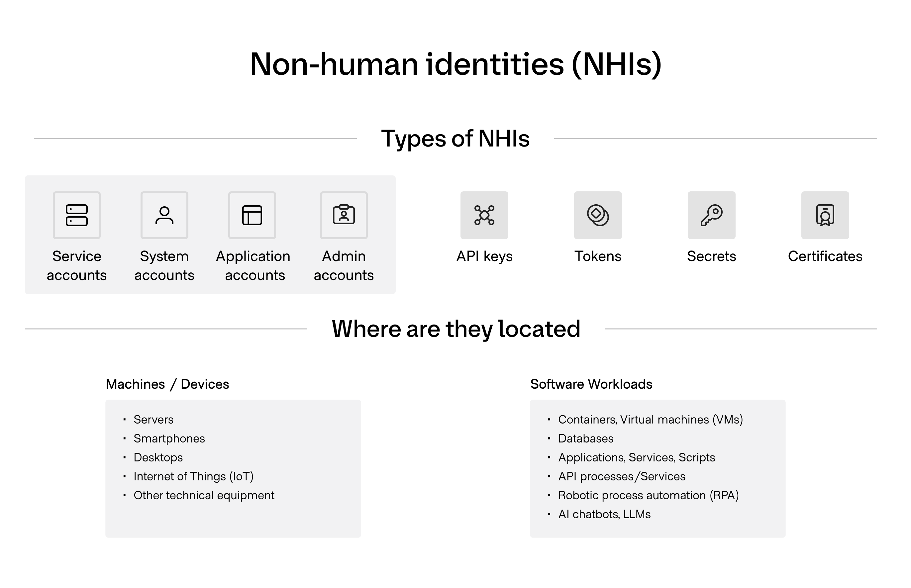Click the 'Servers' list entry
The width and height of the screenshot is (911, 588).
[x=153, y=419]
